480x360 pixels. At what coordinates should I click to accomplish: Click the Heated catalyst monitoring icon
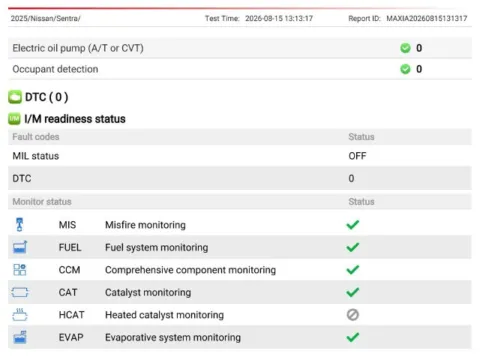tap(20, 315)
